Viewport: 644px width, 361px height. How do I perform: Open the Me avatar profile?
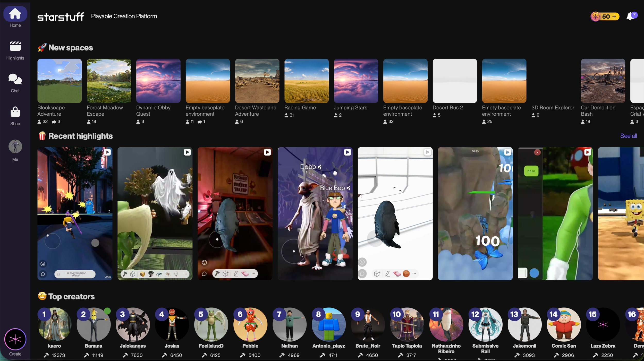[x=15, y=147]
